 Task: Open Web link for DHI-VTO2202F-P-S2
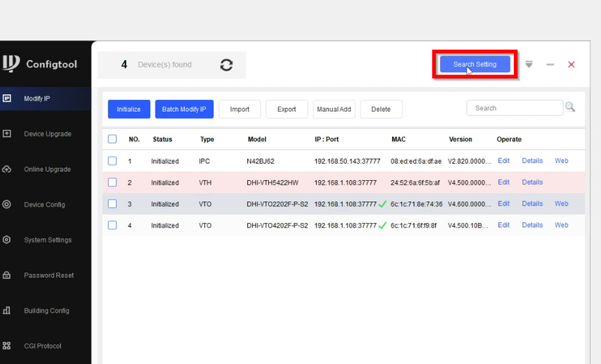(x=561, y=203)
